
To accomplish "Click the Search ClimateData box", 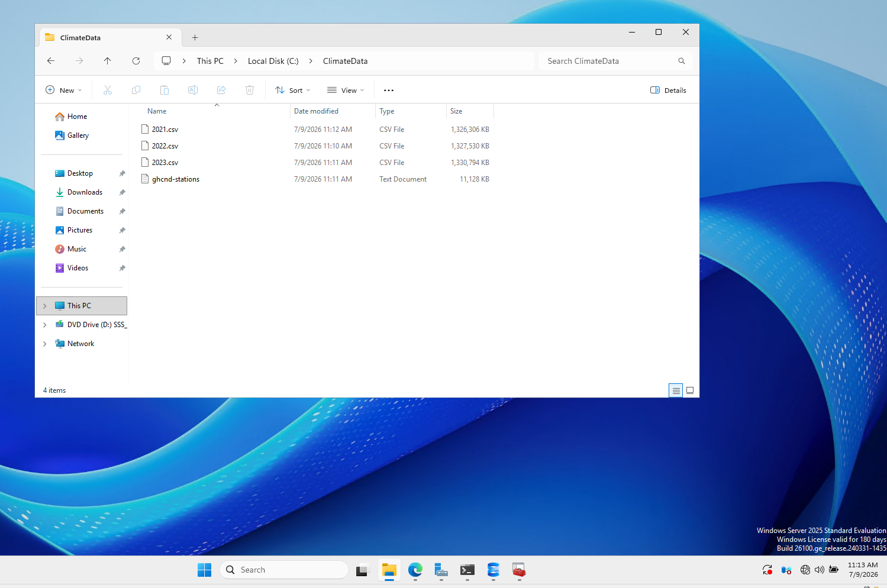I will pyautogui.click(x=615, y=61).
